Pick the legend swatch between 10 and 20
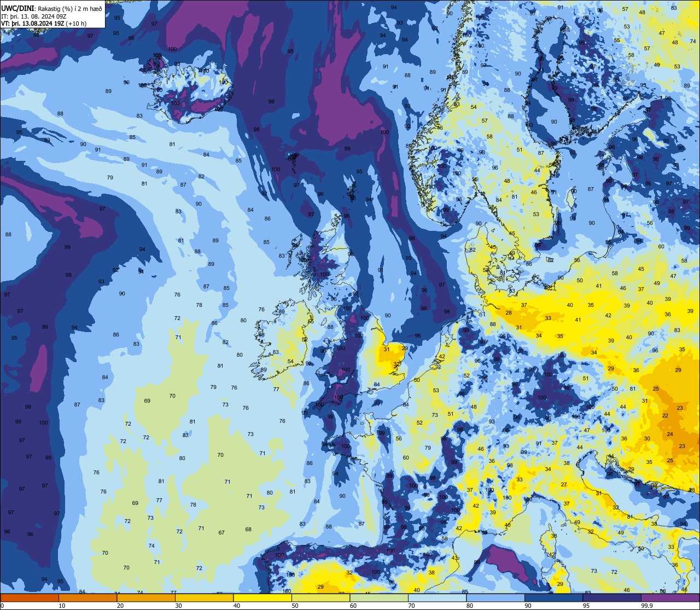Screen dimensions: 700x610 [87, 598]
